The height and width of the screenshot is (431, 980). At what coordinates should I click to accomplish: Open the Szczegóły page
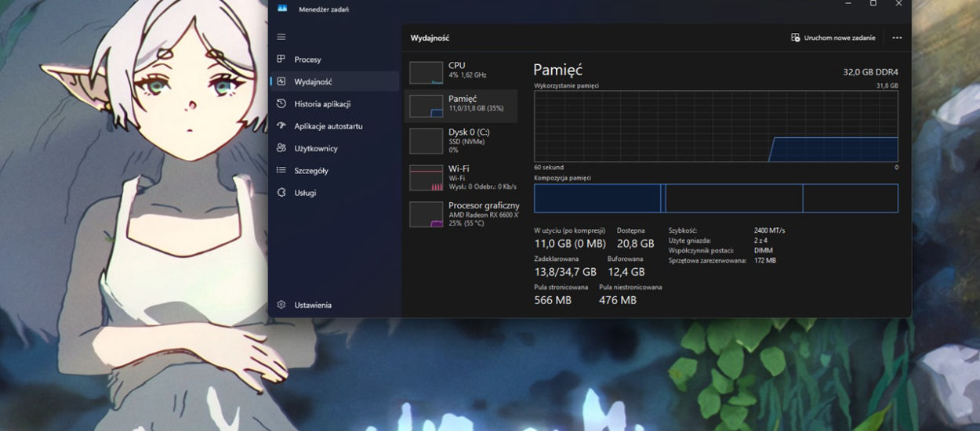(334, 170)
